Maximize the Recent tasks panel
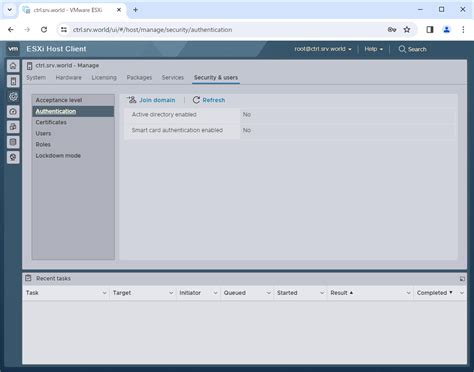474x372 pixels. [462, 279]
